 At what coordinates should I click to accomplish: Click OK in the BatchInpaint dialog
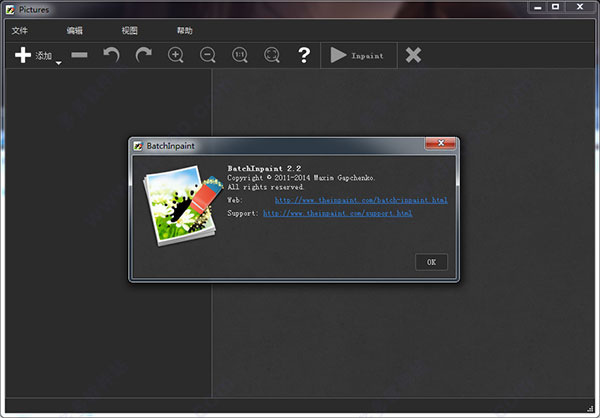pos(431,262)
